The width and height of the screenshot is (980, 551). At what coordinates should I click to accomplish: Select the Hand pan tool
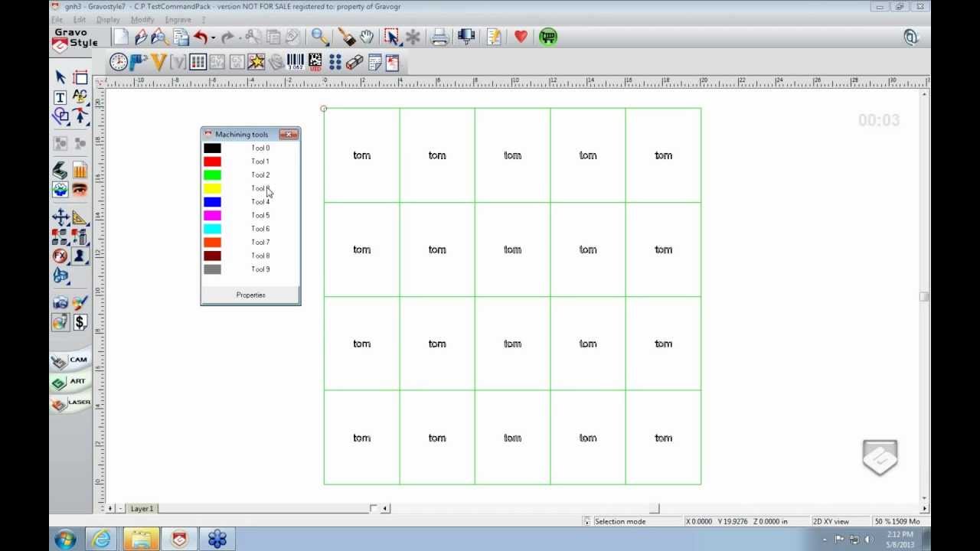click(367, 37)
